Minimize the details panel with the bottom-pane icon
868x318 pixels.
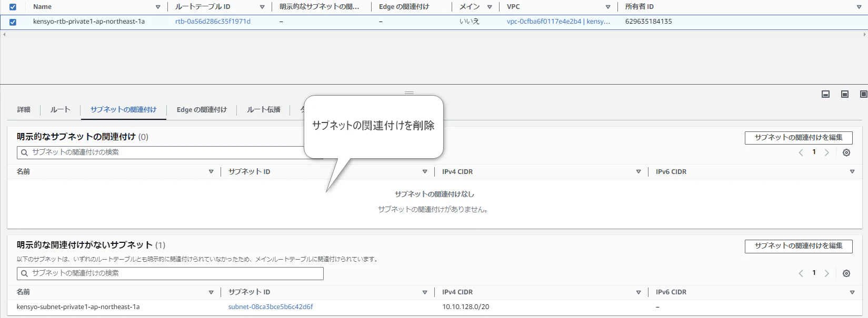pyautogui.click(x=826, y=94)
